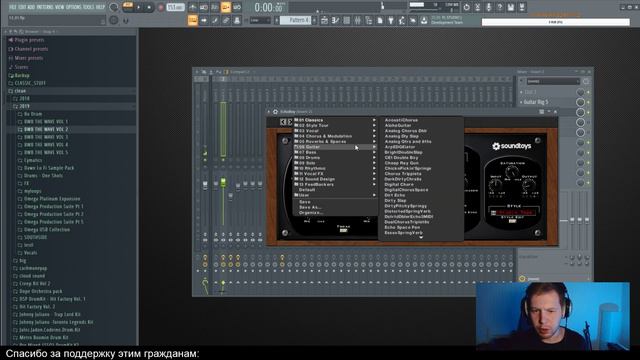Click the question mark help icon
Viewport: 640px width, 360px height.
(500, 7)
